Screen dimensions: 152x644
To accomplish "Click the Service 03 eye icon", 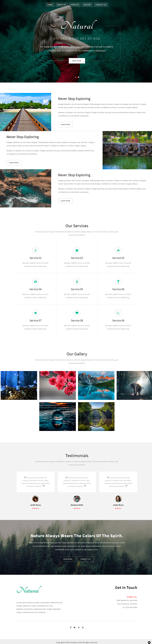I will [x=118, y=250].
